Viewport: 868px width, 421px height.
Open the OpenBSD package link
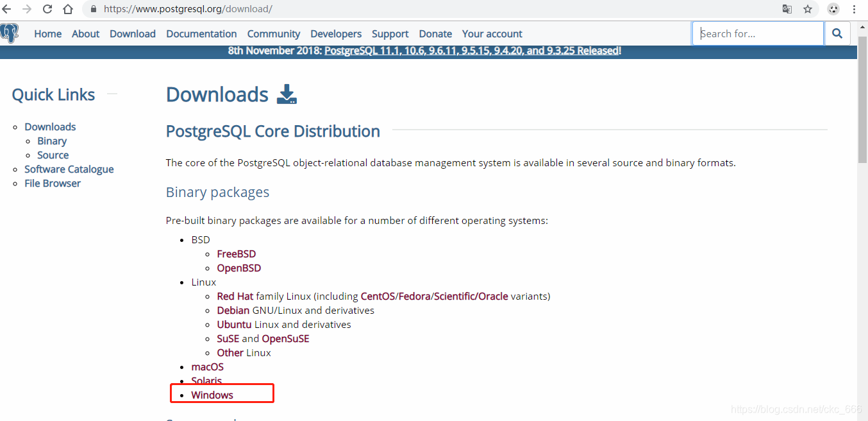click(x=239, y=268)
